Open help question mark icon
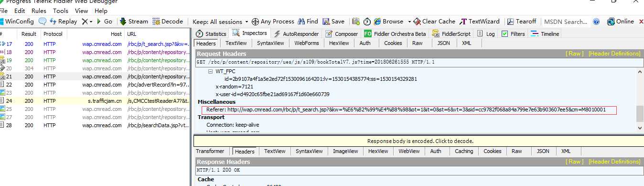This screenshot has width=644, height=186. coord(596,22)
